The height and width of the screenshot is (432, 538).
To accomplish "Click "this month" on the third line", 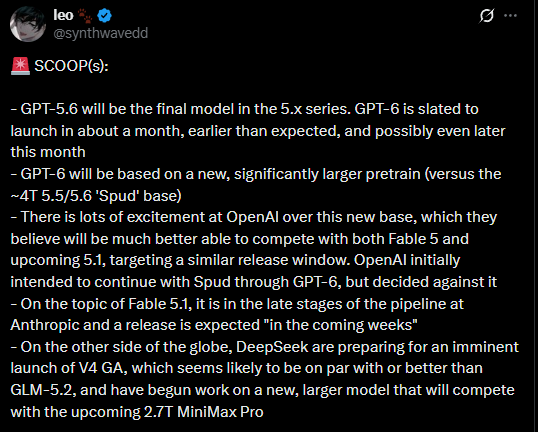I will [48, 152].
